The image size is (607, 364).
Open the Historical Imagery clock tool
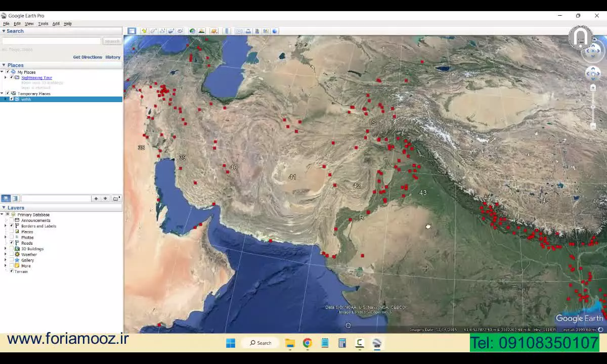[x=192, y=31]
